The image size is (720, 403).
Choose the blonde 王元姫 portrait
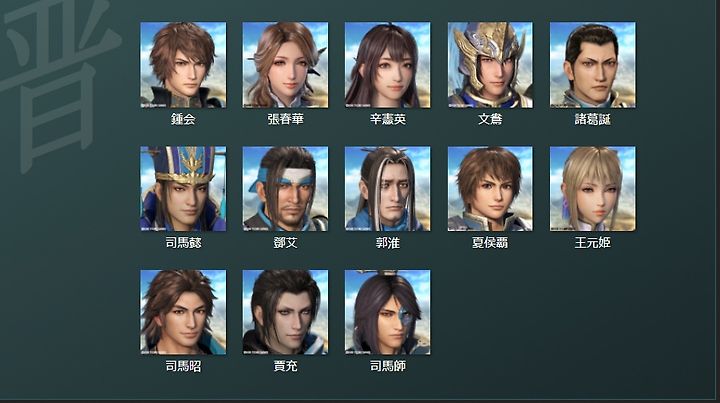[x=593, y=189]
